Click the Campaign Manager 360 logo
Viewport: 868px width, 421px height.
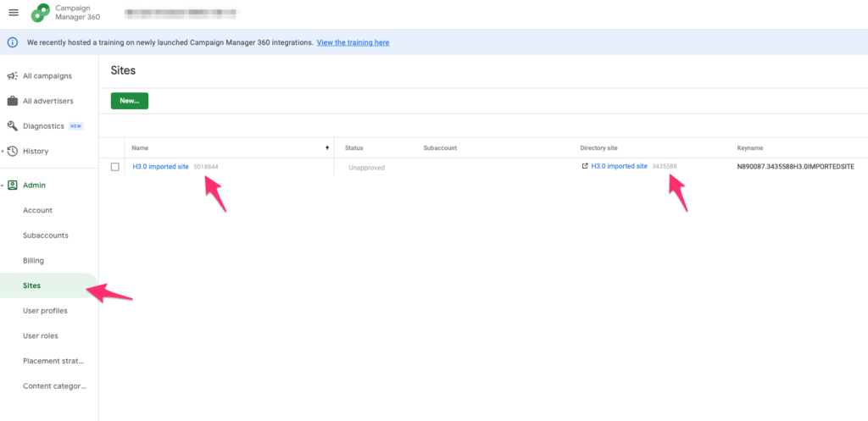(x=41, y=13)
